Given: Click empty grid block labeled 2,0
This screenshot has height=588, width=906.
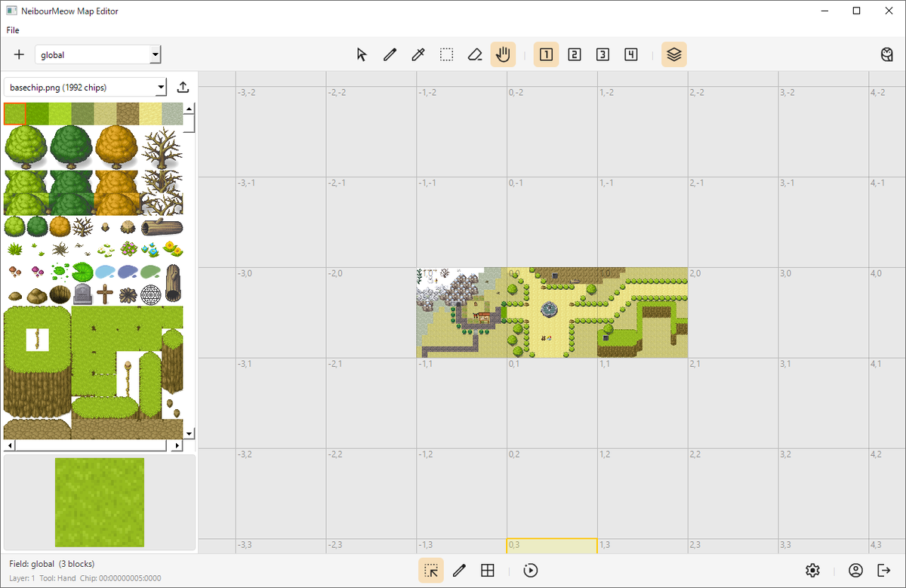Looking at the screenshot, I should tap(733, 312).
